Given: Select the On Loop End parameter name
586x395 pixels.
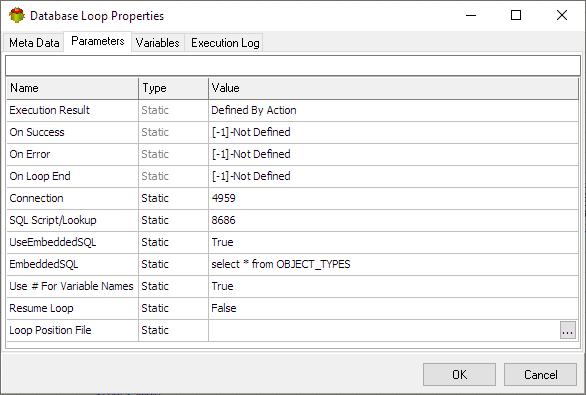Looking at the screenshot, I should [x=40, y=176].
